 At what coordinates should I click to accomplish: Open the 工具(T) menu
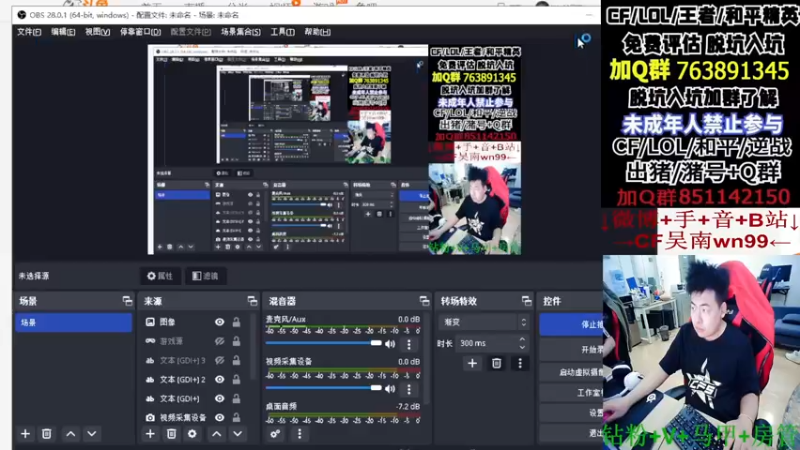[282, 32]
